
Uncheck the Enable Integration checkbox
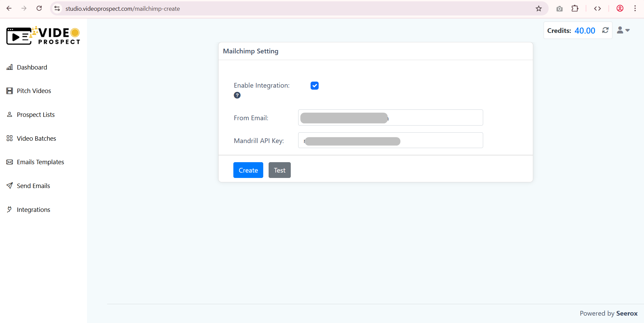[x=315, y=86]
